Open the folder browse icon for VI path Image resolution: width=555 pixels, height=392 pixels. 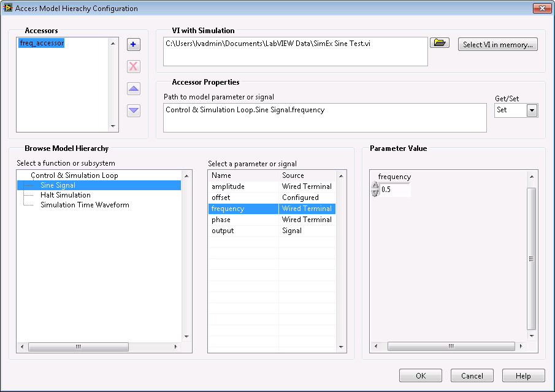tap(439, 43)
